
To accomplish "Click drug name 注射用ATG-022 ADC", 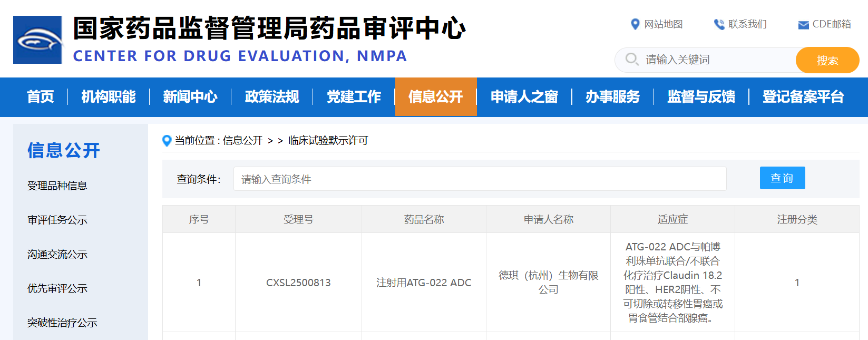I will pos(424,283).
